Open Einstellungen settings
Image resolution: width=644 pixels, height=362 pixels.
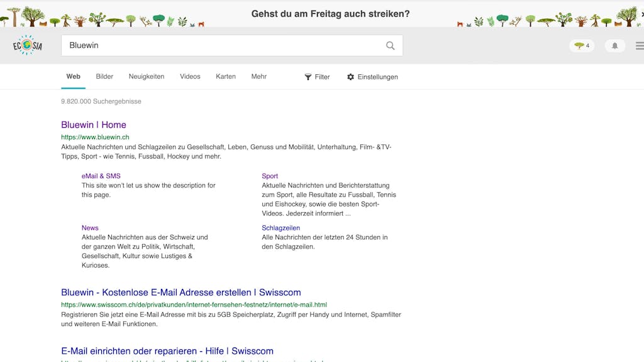(x=372, y=77)
